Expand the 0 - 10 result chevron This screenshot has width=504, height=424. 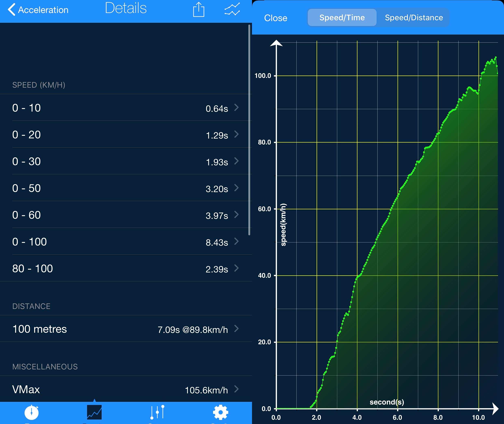[x=237, y=108]
